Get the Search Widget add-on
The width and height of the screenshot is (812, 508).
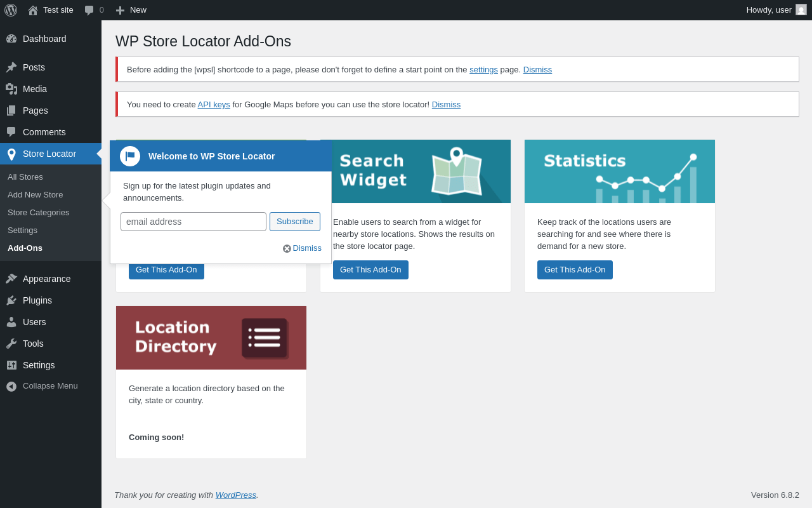point(370,270)
